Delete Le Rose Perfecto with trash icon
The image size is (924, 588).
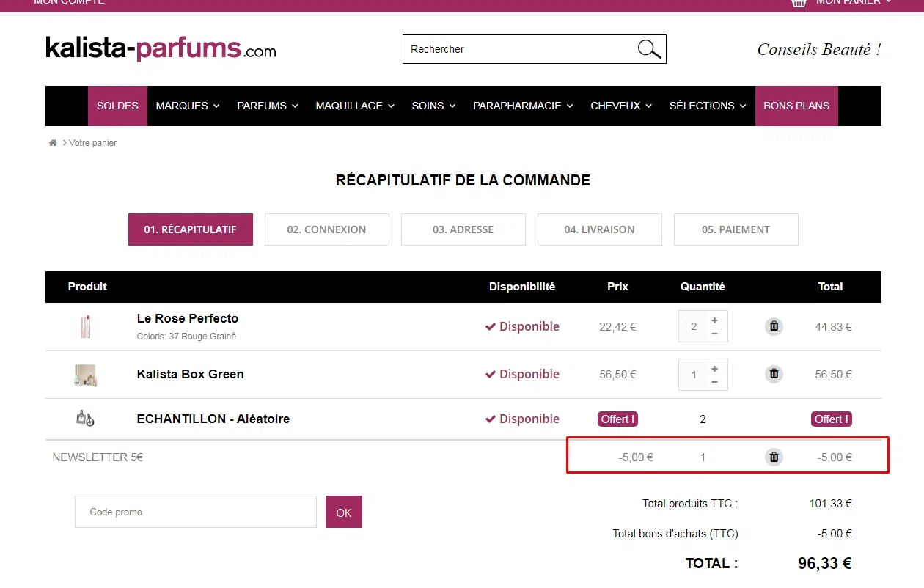coord(774,326)
